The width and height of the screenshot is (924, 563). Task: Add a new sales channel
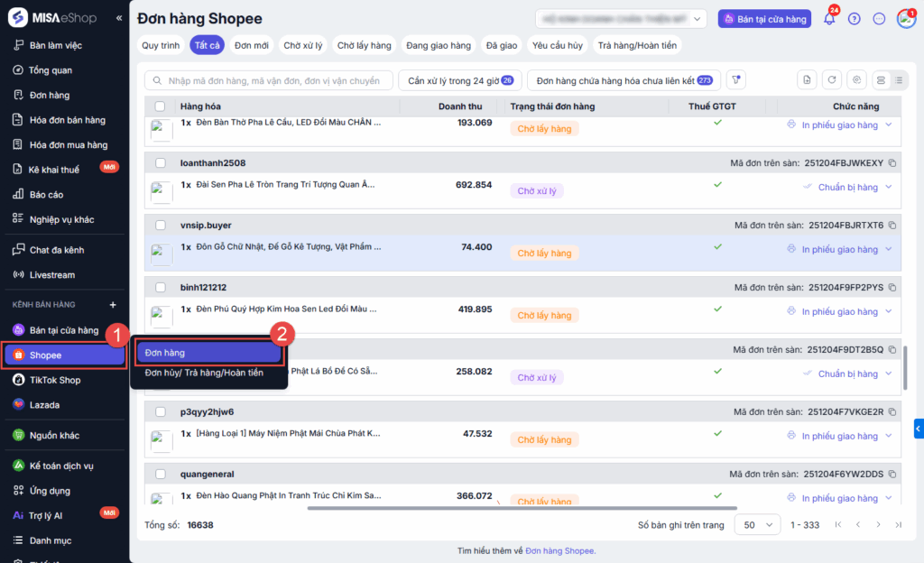click(113, 305)
